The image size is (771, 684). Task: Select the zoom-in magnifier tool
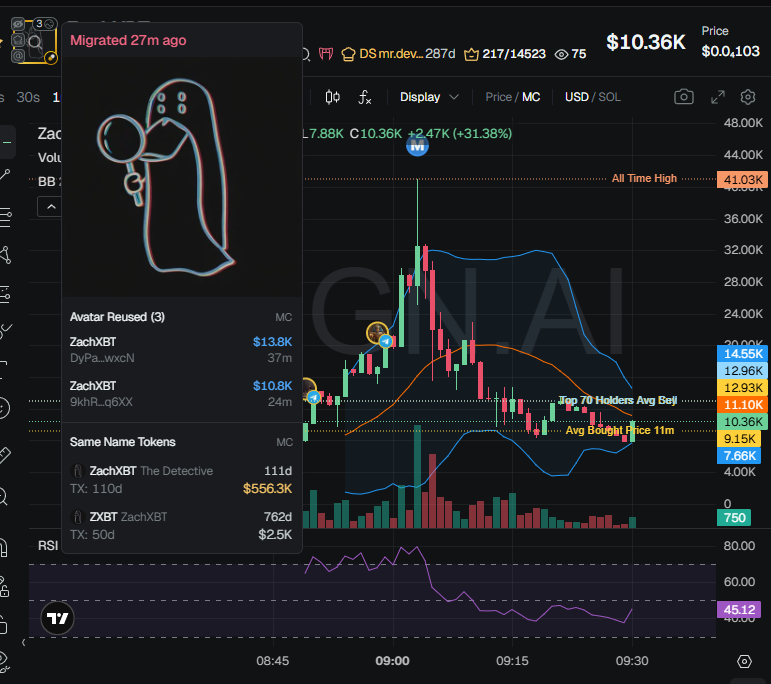pos(4,497)
